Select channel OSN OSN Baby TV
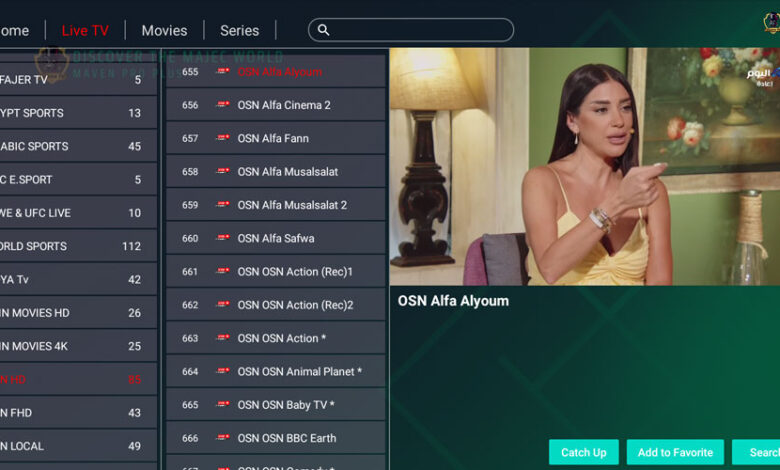The width and height of the screenshot is (780, 470). (x=276, y=405)
